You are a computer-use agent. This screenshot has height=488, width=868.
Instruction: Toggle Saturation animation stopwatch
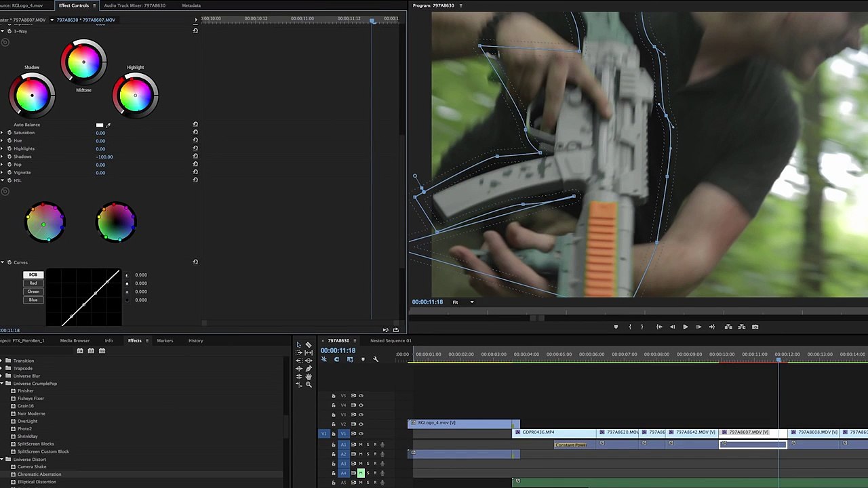tap(9, 132)
